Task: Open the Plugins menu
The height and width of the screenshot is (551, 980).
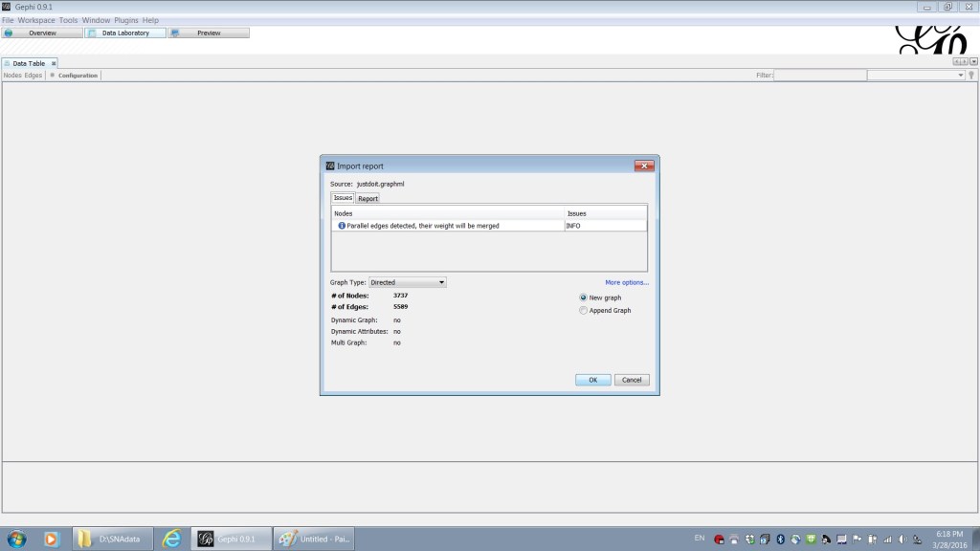Action: 125,20
